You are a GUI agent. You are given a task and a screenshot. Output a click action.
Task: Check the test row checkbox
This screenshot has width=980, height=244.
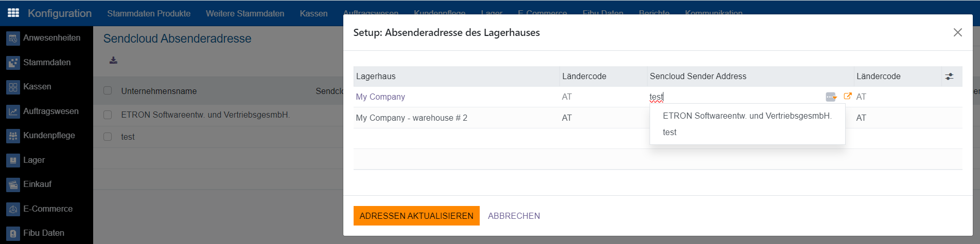pyautogui.click(x=108, y=137)
